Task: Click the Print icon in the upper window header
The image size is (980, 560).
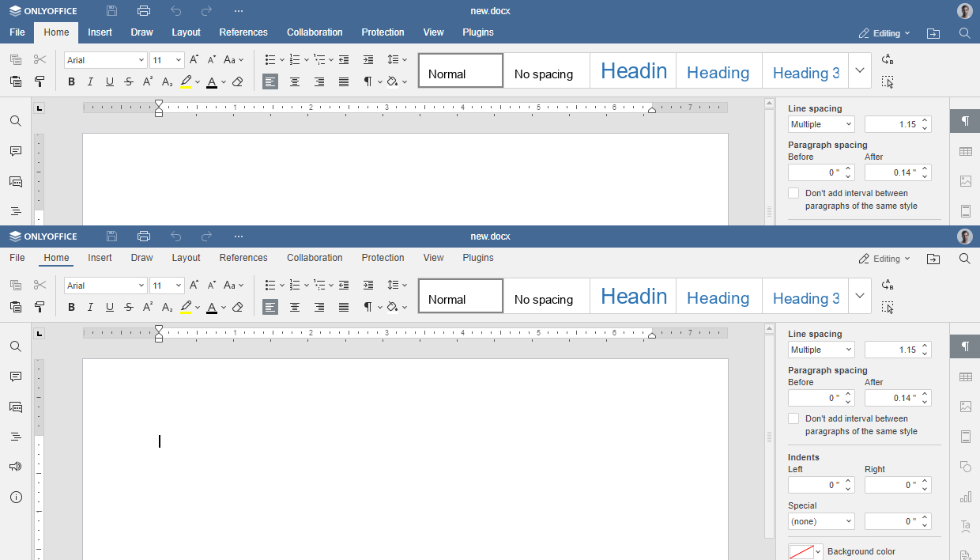Action: [144, 11]
